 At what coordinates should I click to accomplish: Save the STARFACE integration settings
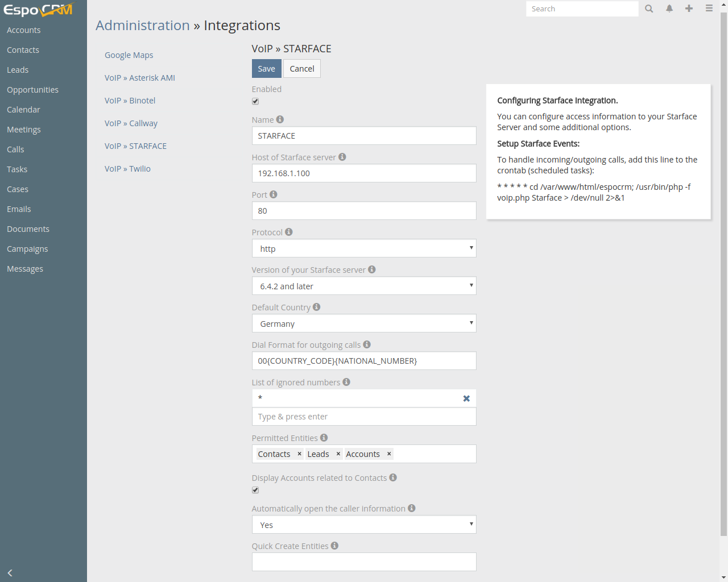click(x=267, y=69)
